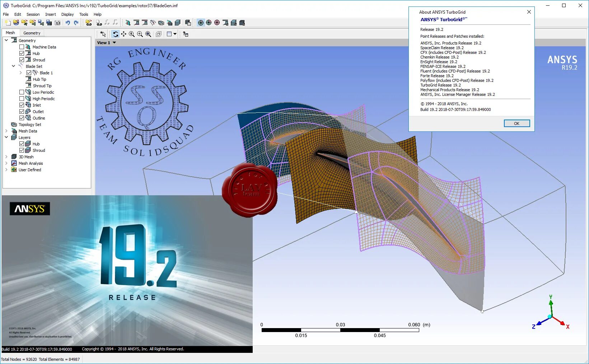Uncheck Shroud under Geometry
This screenshot has width=589, height=364.
click(22, 60)
